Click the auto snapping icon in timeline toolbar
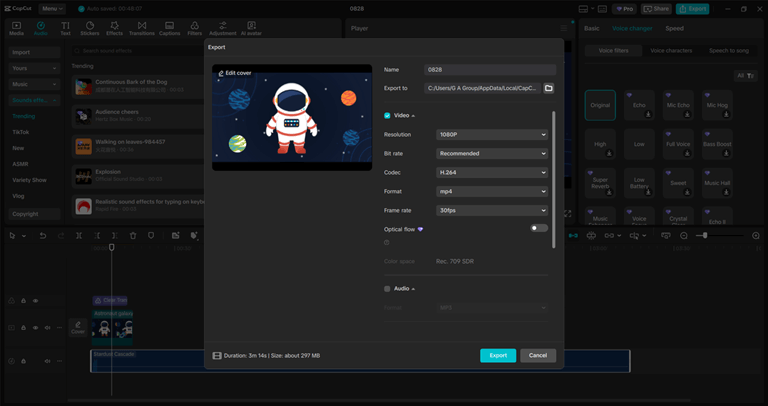The width and height of the screenshot is (768, 406). point(591,236)
